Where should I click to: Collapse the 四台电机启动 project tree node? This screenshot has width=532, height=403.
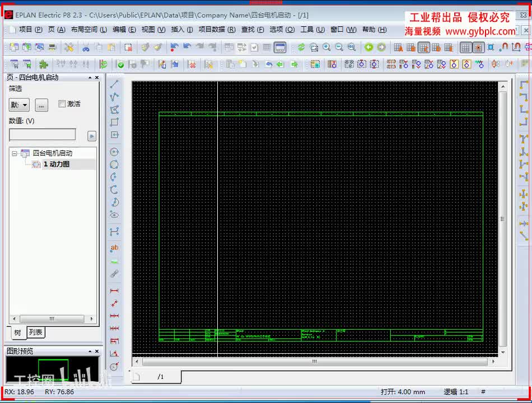click(x=15, y=153)
